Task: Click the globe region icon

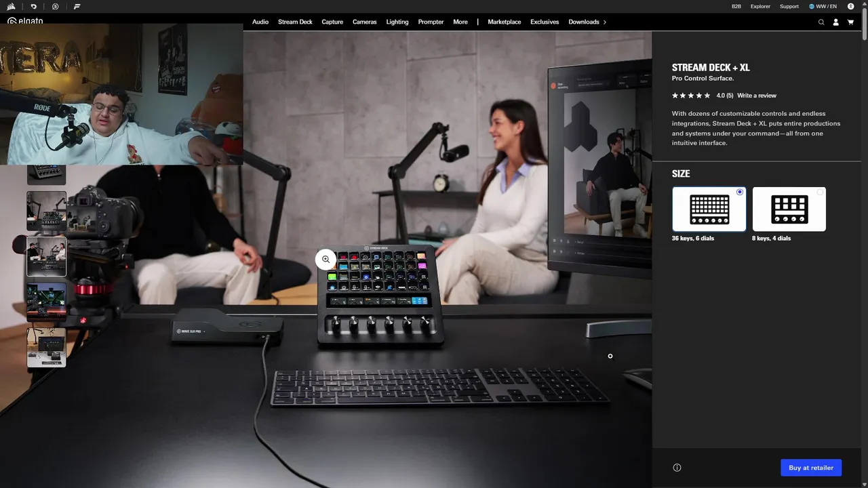Action: click(x=812, y=6)
